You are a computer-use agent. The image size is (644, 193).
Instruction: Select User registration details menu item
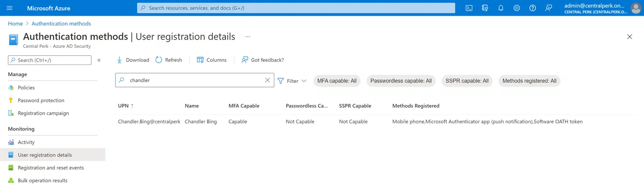pyautogui.click(x=52, y=155)
